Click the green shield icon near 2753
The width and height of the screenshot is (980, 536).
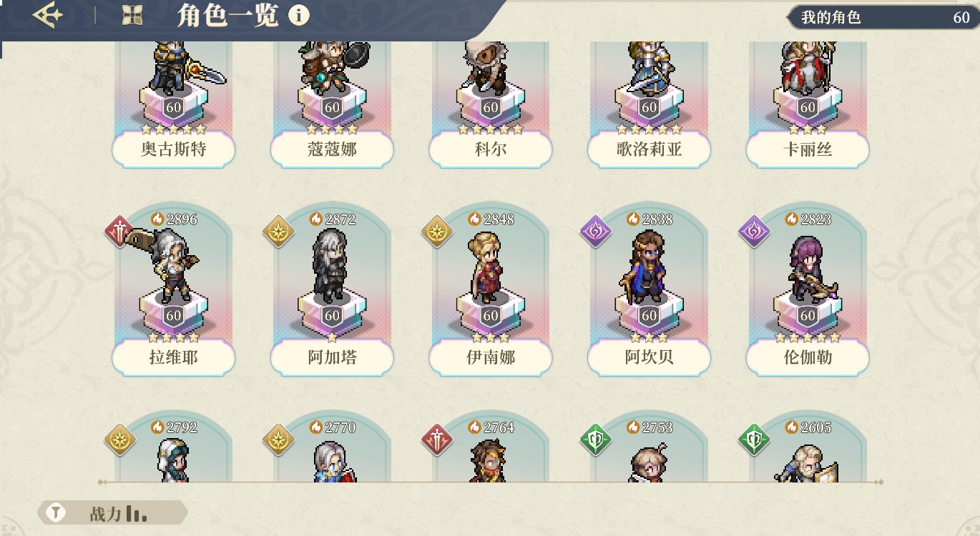tap(595, 440)
